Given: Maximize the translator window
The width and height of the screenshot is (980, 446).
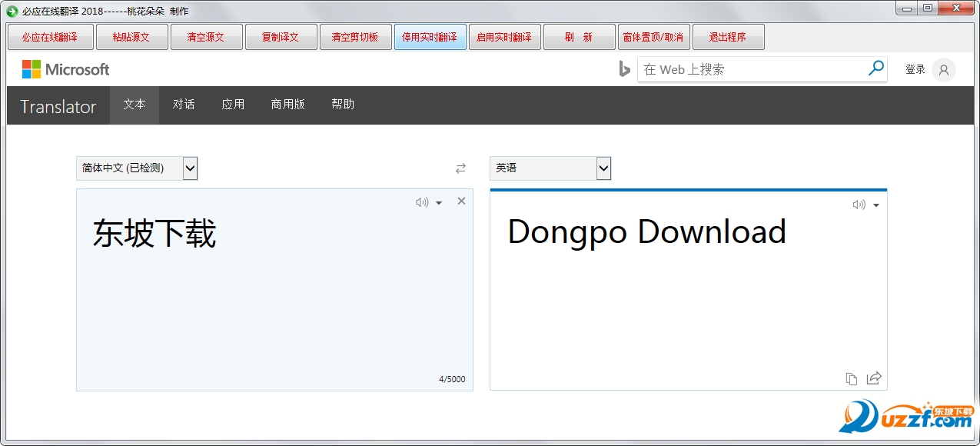Looking at the screenshot, I should click(928, 8).
